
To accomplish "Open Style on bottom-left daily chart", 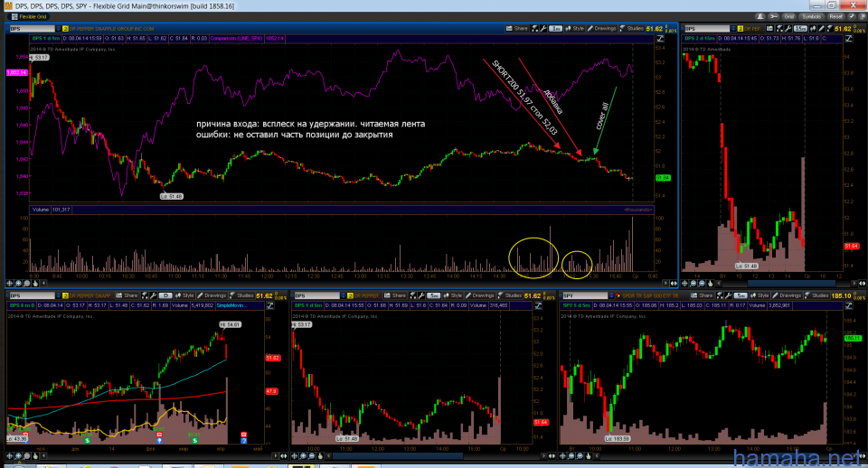I will (x=184, y=295).
